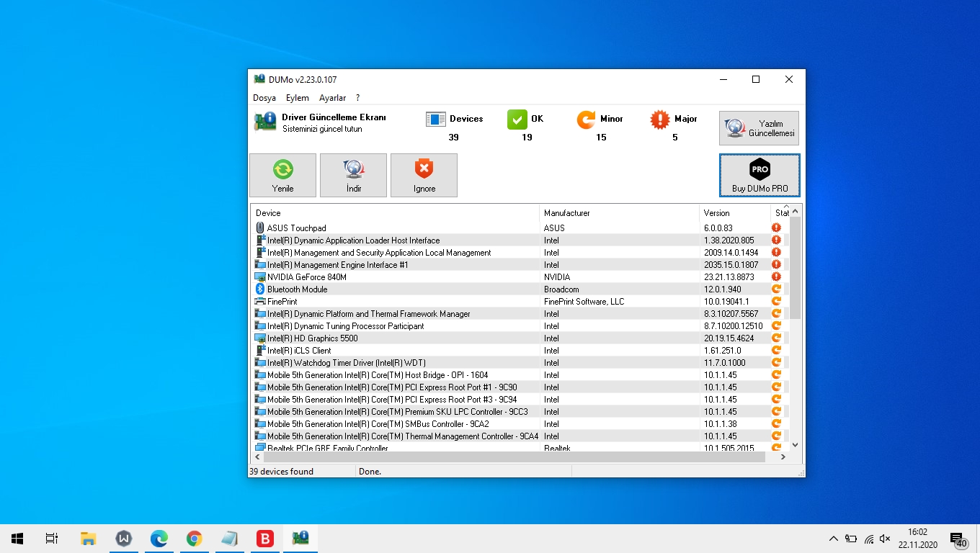This screenshot has width=980, height=553.
Task: Click the orange Minor summary icon
Action: pyautogui.click(x=587, y=120)
